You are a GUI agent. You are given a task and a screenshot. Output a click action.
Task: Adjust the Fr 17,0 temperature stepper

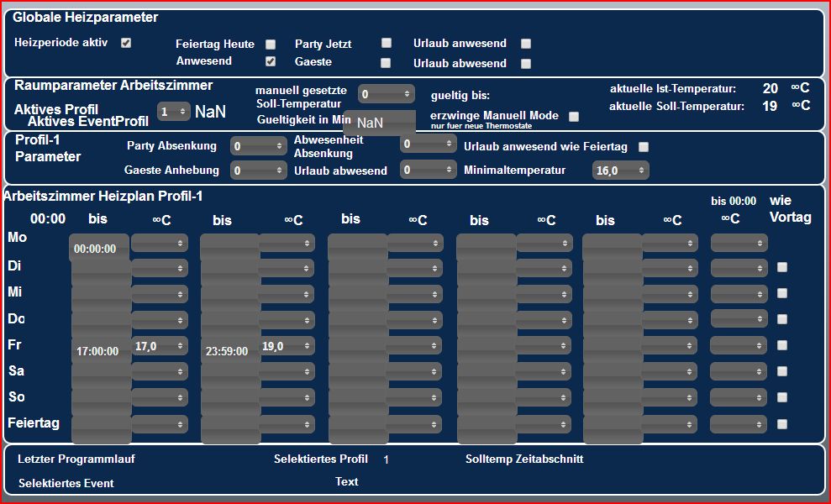pos(160,346)
